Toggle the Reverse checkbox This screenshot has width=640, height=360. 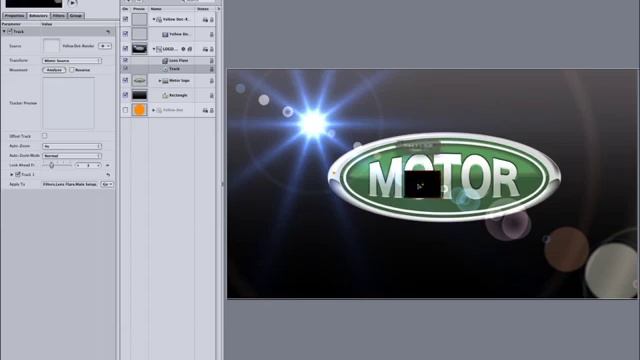[72, 70]
